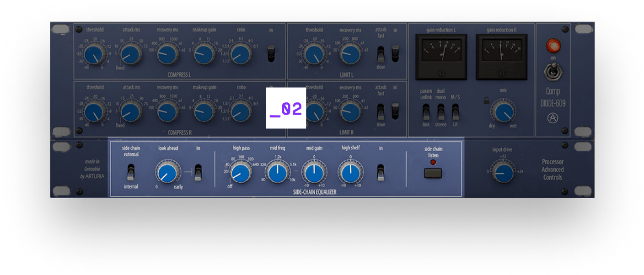Screen dimensions: 644x275
Task: Adjust the look ahead knob
Action: tap(167, 173)
